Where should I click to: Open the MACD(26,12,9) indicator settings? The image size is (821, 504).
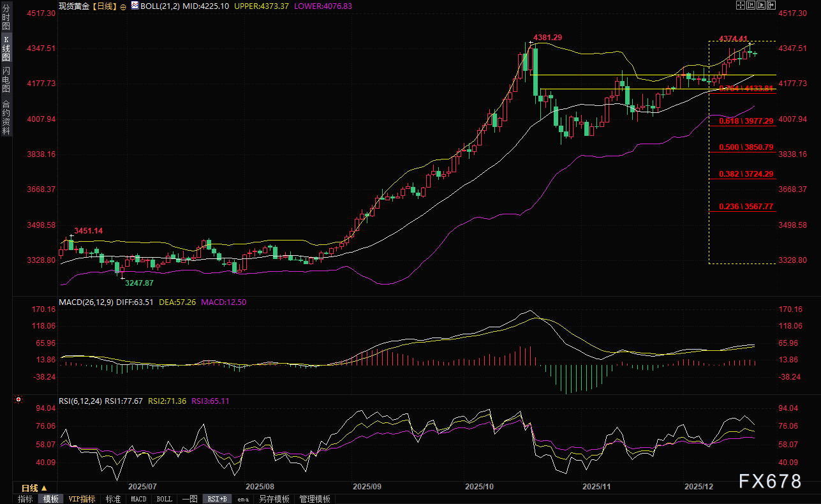(86, 302)
